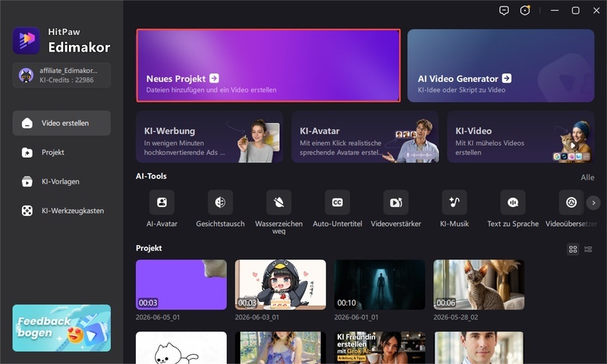Open the KI-Werbung card
This screenshot has width=607, height=364.
tap(209, 137)
